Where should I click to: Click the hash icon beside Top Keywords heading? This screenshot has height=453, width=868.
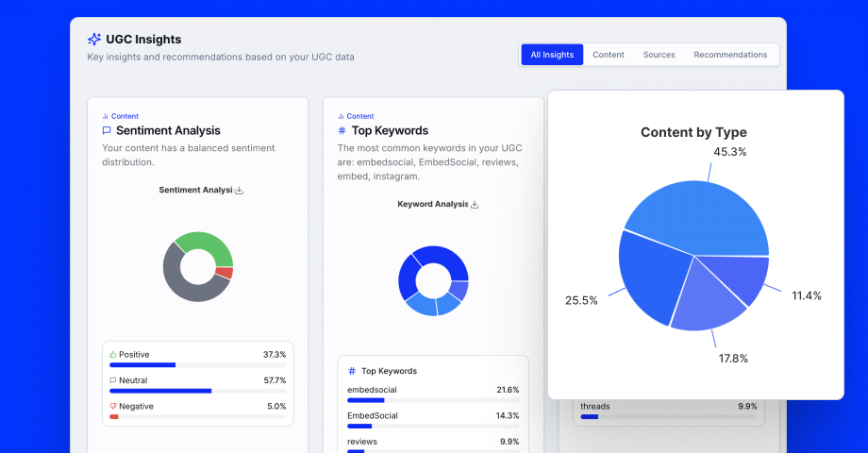[x=342, y=131]
